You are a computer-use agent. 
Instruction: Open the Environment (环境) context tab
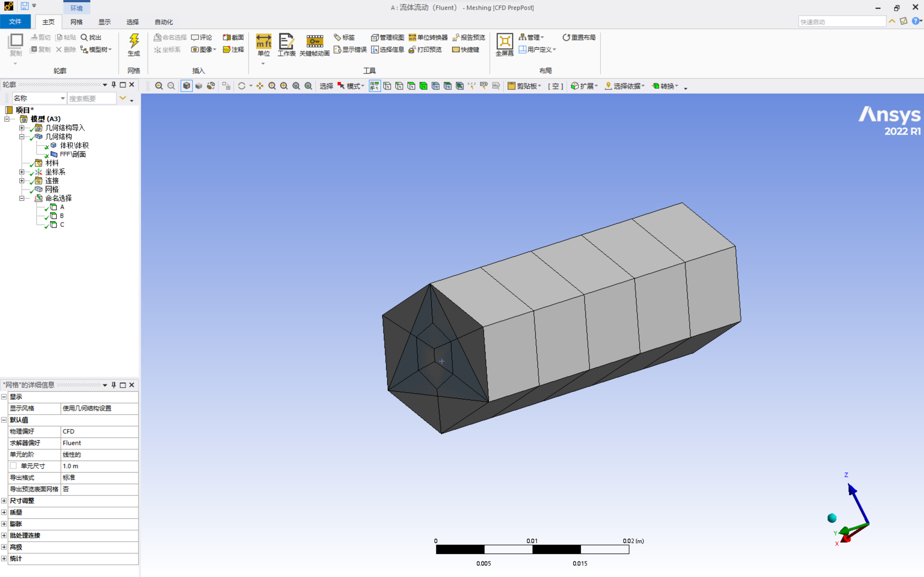click(x=76, y=8)
